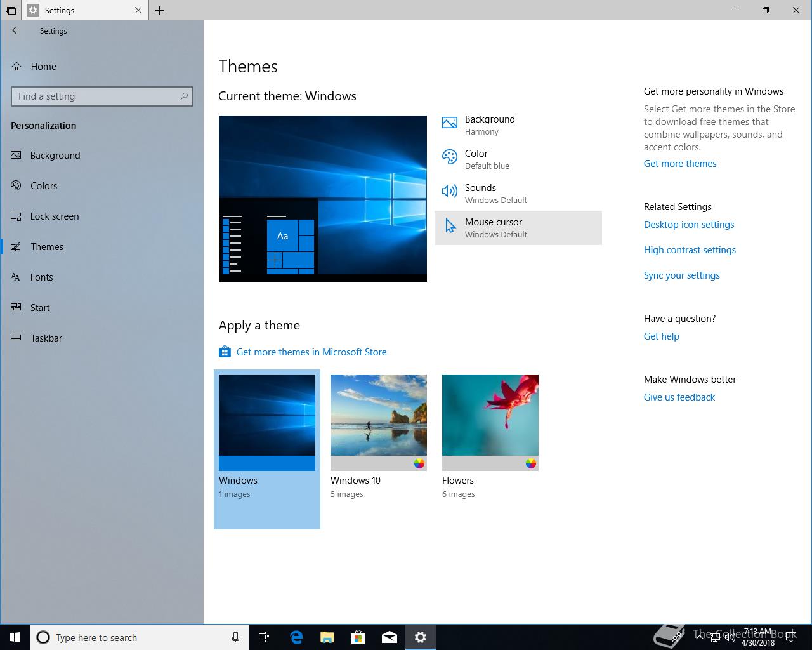Open Sounds Windows Default option
The height and width of the screenshot is (650, 812).
pyautogui.click(x=518, y=194)
